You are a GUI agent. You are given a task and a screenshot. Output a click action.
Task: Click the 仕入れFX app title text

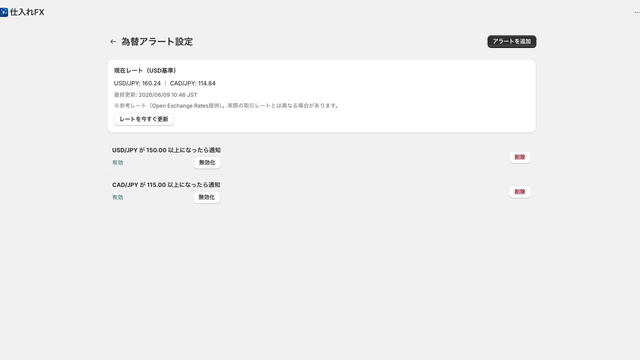27,12
